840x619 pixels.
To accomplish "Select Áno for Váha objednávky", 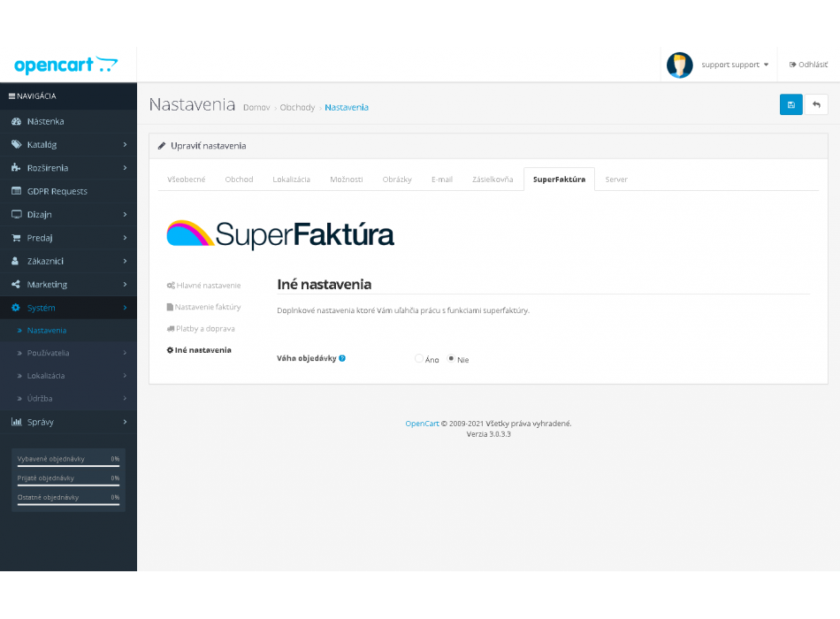I will coord(419,358).
